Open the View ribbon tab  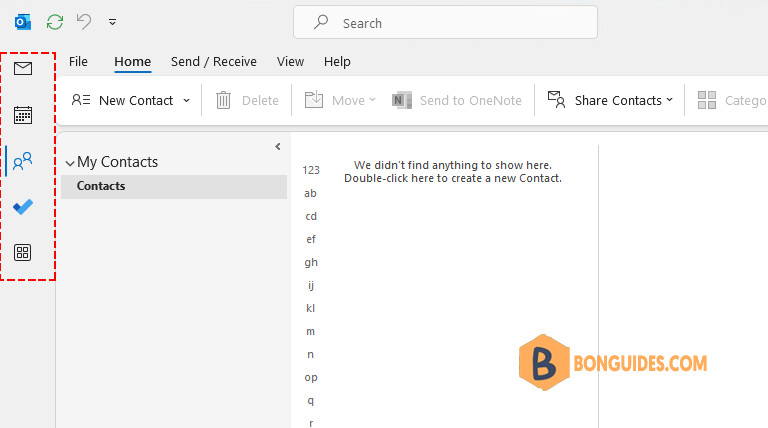pyautogui.click(x=290, y=62)
